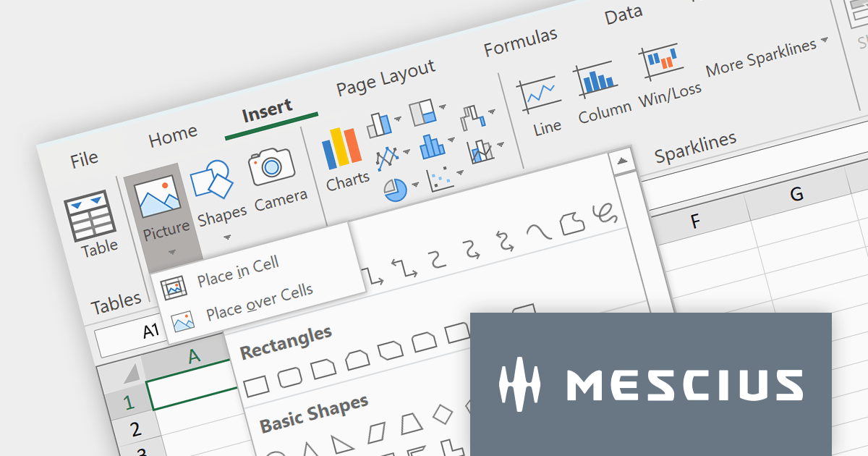Pick the diamond basic shape
868x456 pixels.
point(442,414)
